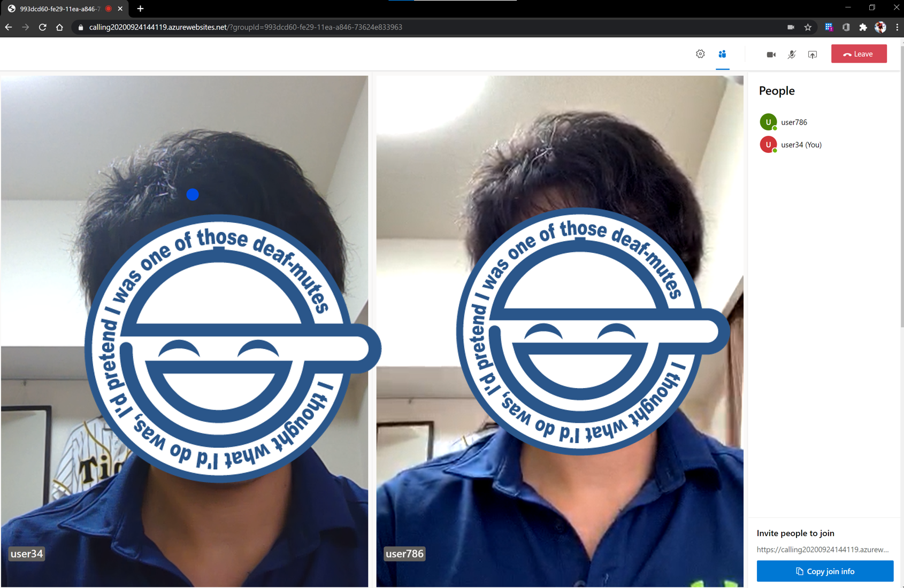Click user786's green presence avatar
This screenshot has height=588, width=904.
click(768, 122)
